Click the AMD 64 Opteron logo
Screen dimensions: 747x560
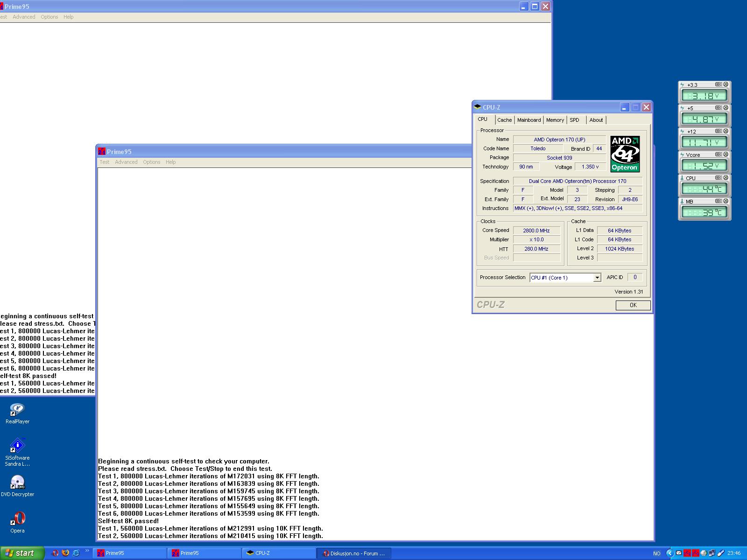625,154
